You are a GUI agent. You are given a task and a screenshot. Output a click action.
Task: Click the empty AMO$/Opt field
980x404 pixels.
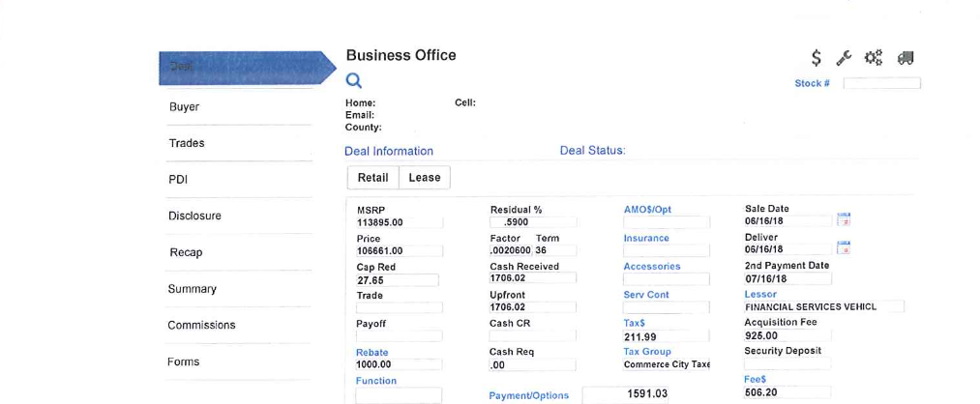(x=667, y=221)
